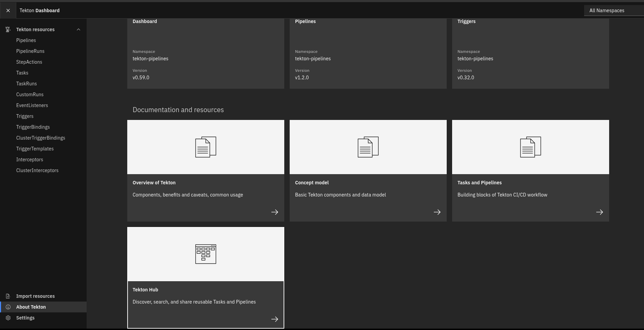644x330 pixels.
Task: Click the Triggers card heading
Action: [466, 21]
